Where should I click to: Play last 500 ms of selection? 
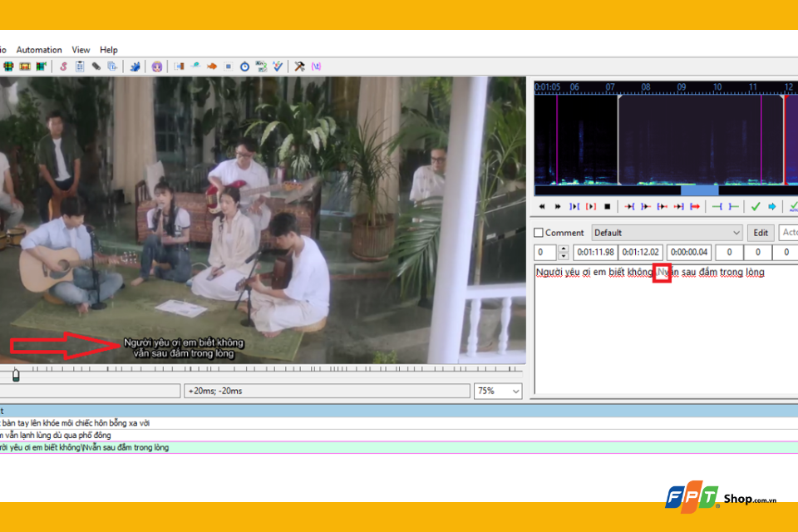click(678, 207)
